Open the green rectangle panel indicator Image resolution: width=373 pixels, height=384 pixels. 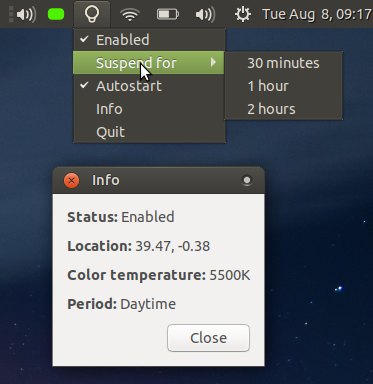click(56, 14)
